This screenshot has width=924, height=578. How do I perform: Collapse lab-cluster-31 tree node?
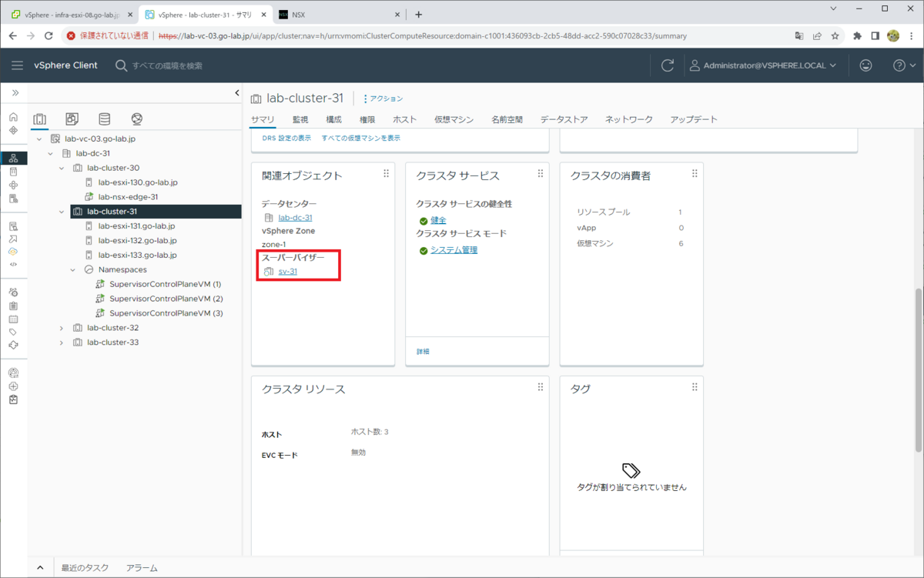pyautogui.click(x=62, y=212)
